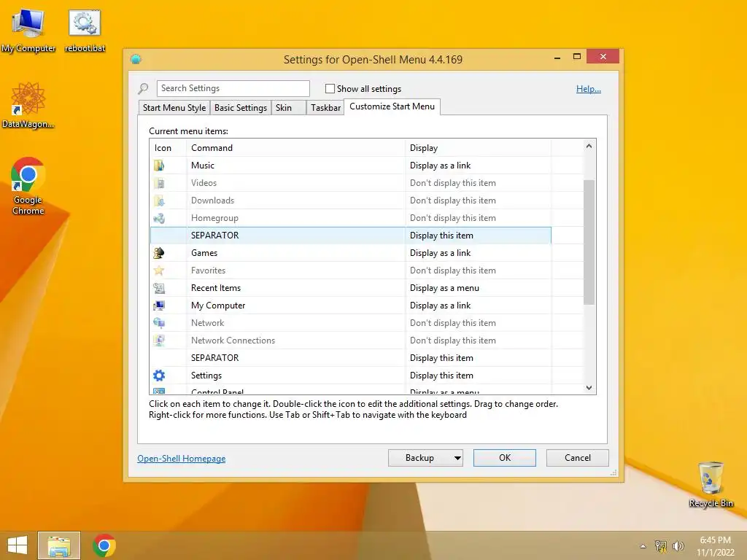The image size is (747, 560).
Task: Switch to Basic Settings tab
Action: click(241, 108)
